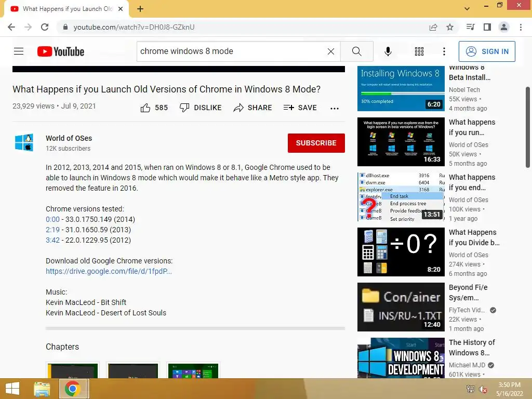The image size is (532, 399).
Task: Open Chrome three-dot menu
Action: coord(521,27)
